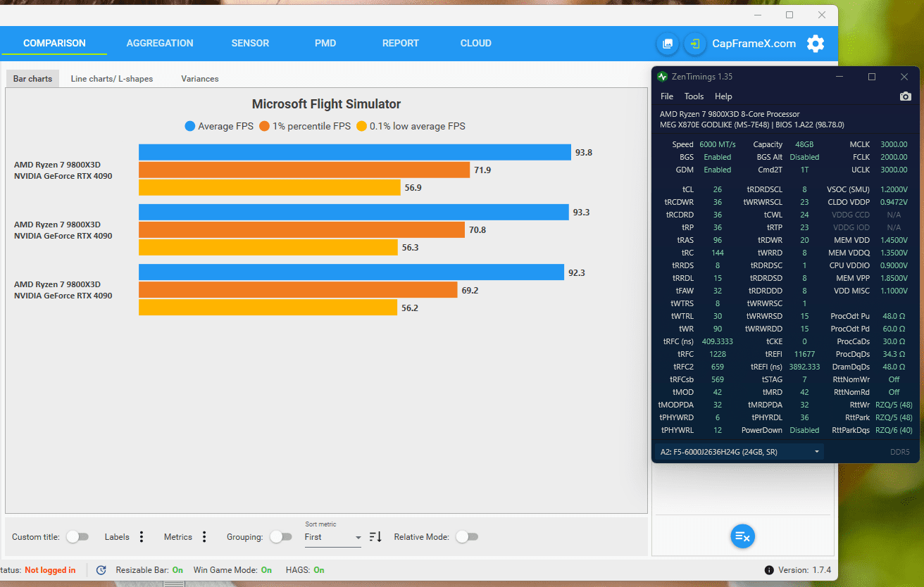924x587 pixels.
Task: Open the ZenTimings File menu
Action: tap(666, 96)
